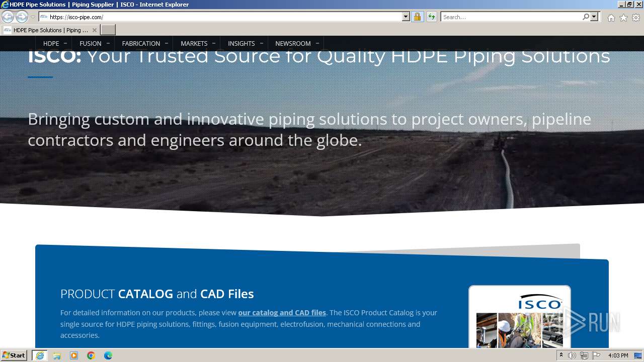
Task: Click the browser Back arrow button
Action: 8,17
